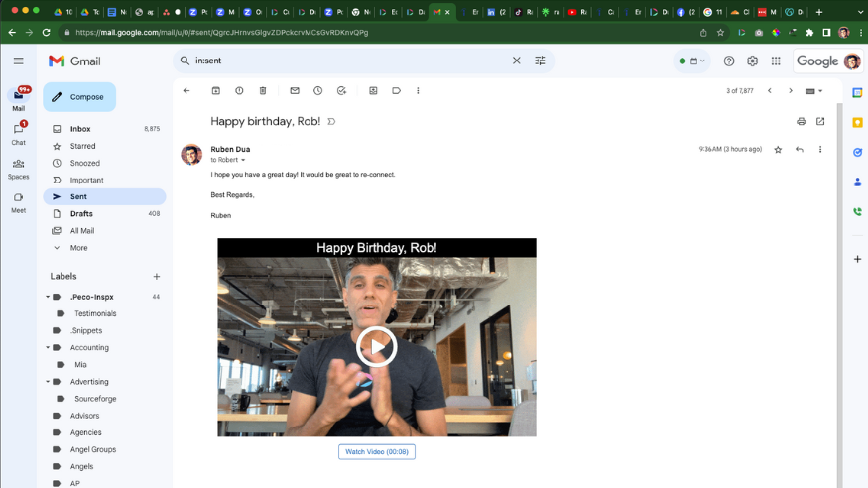Open the Sourceforge label
868x488 pixels.
(x=95, y=399)
